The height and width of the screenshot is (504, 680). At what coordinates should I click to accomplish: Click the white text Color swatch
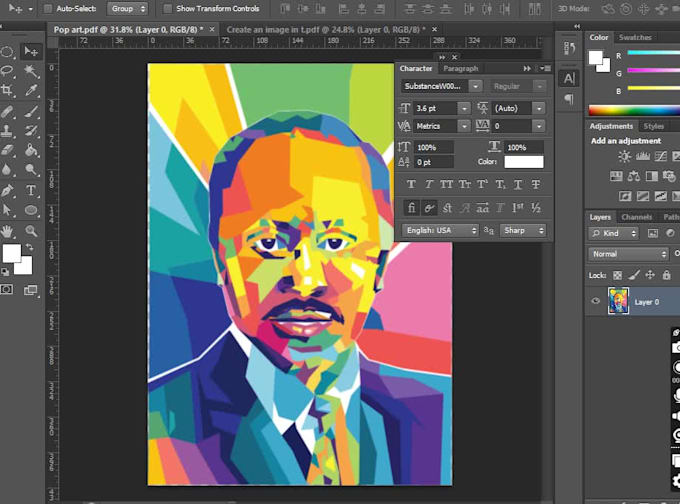524,162
